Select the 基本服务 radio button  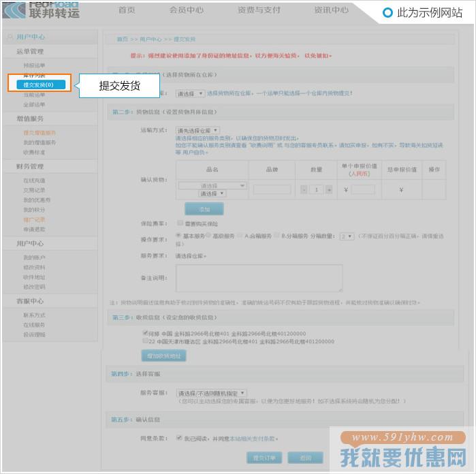[178, 236]
